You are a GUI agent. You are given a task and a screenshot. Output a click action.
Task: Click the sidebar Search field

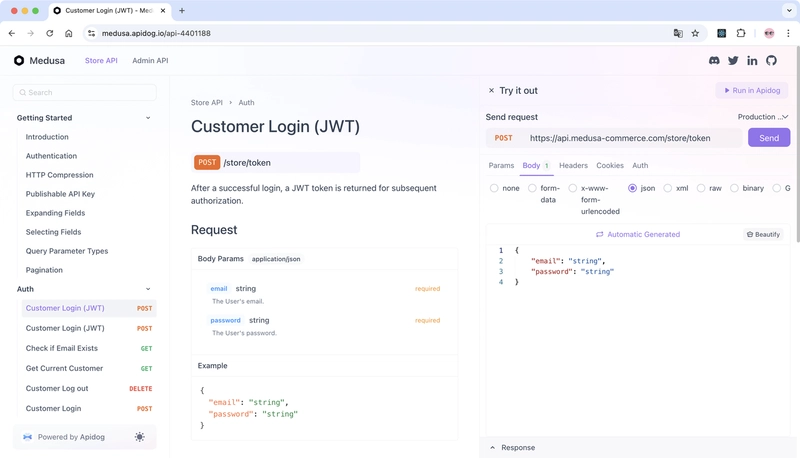click(x=85, y=92)
